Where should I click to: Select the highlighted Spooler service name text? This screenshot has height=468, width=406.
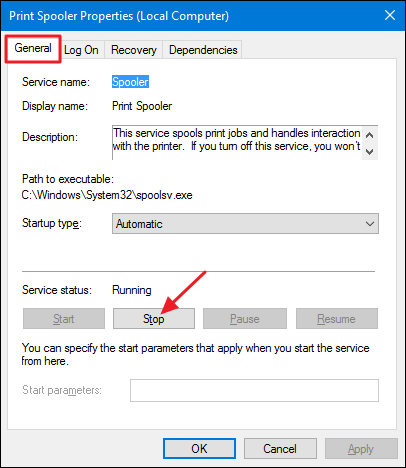(130, 82)
